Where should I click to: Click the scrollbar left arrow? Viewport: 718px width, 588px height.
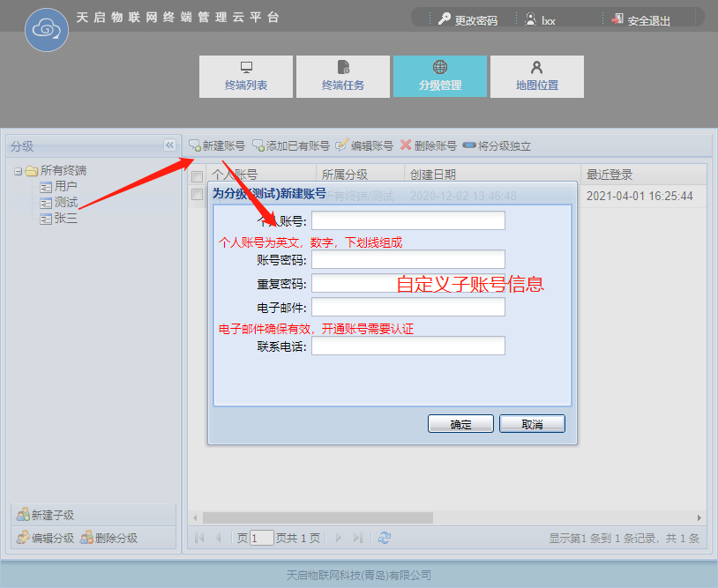point(196,518)
